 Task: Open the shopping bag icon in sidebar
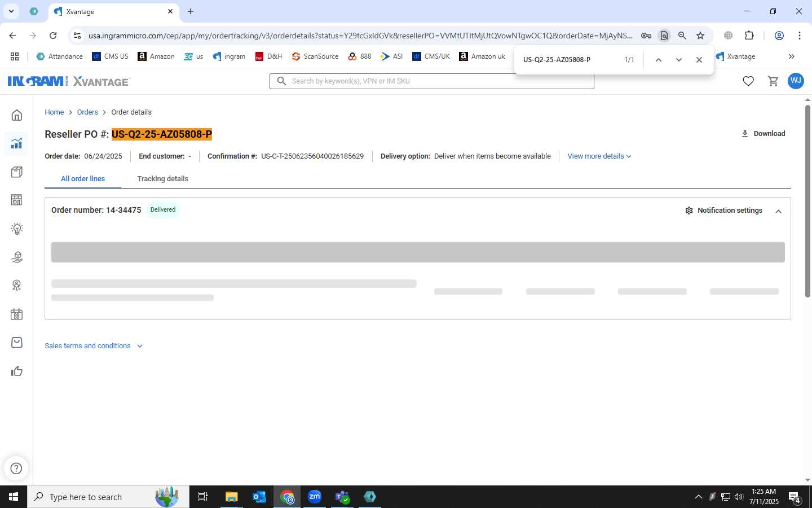point(16,343)
